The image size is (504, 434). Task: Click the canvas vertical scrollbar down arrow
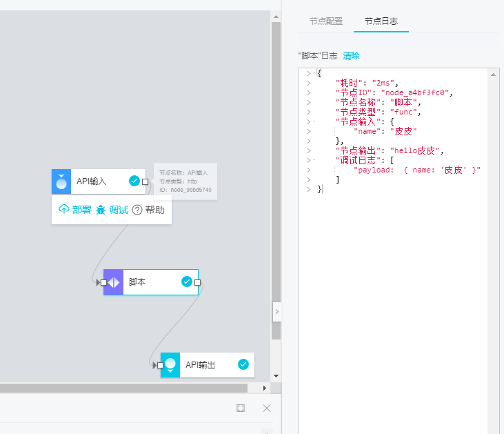point(276,376)
